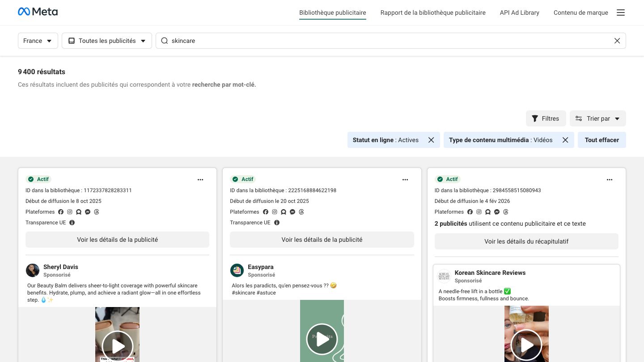This screenshot has width=644, height=362.
Task: View ad details for Sheryl Davis ad
Action: [x=117, y=240]
